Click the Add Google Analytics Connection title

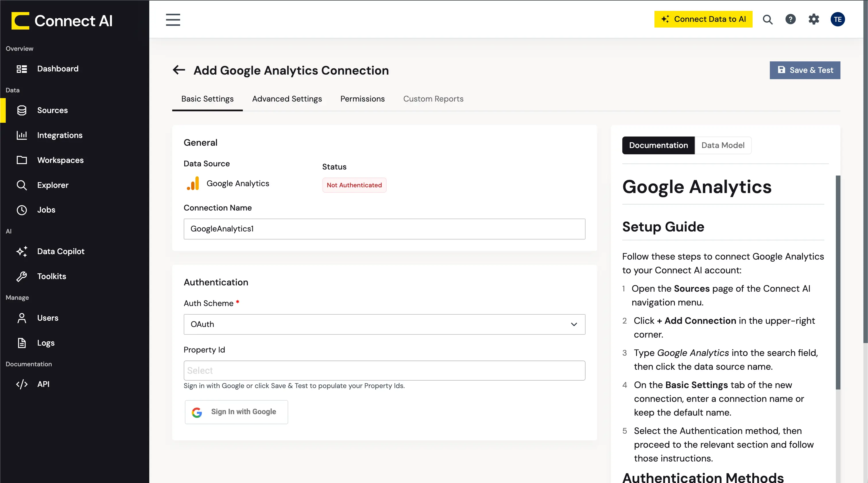[x=291, y=70]
